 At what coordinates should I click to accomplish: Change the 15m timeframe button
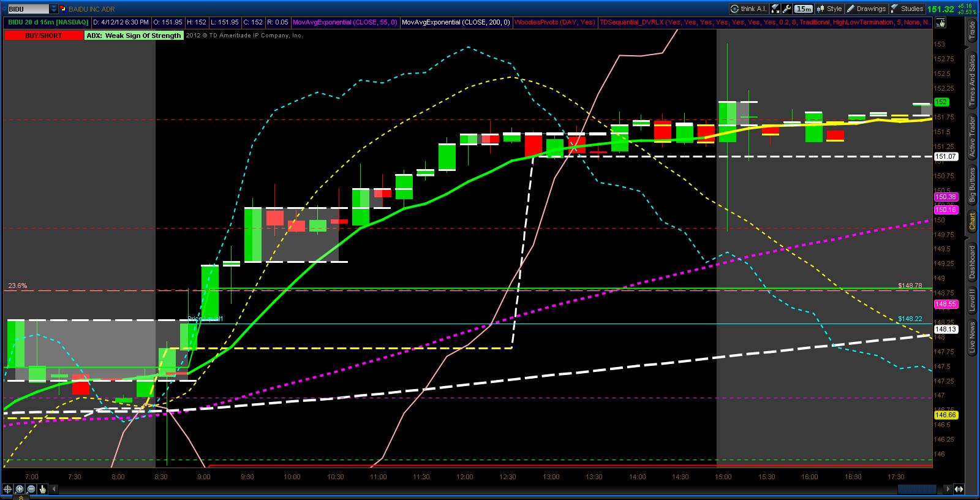click(x=804, y=9)
